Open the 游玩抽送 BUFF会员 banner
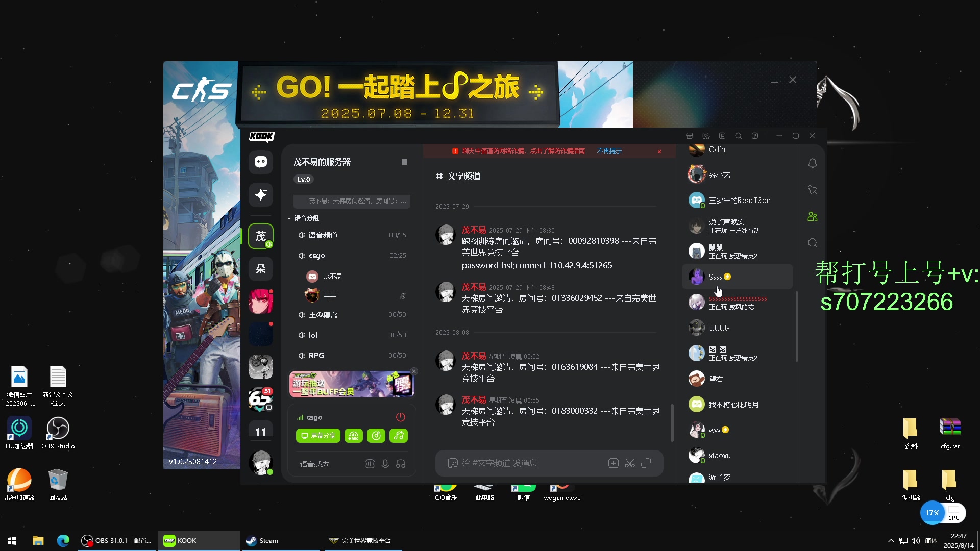 (351, 384)
